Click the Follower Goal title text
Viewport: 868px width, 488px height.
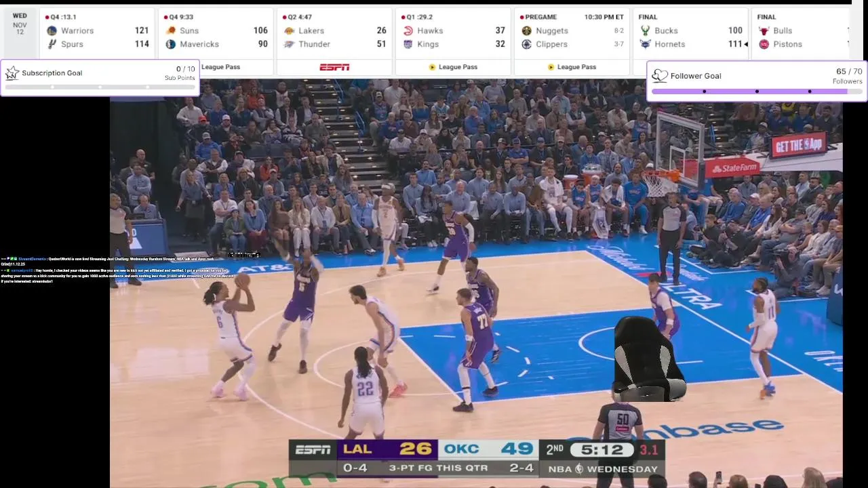696,76
